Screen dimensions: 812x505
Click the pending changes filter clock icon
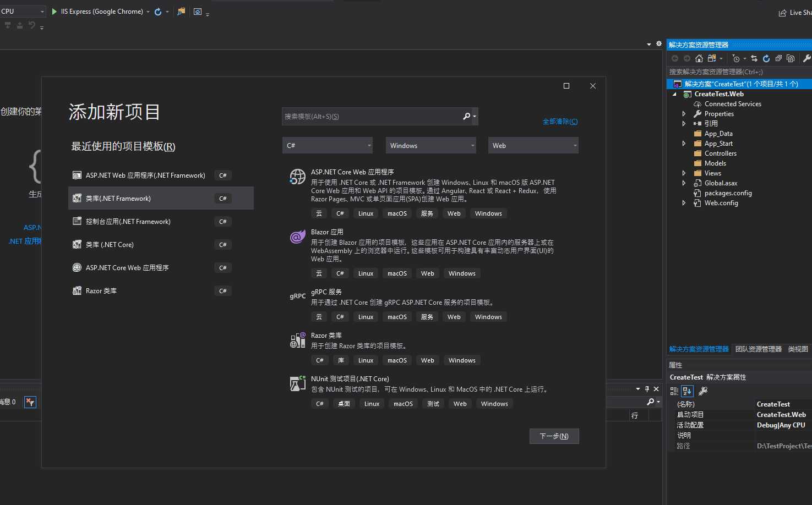[x=736, y=58]
